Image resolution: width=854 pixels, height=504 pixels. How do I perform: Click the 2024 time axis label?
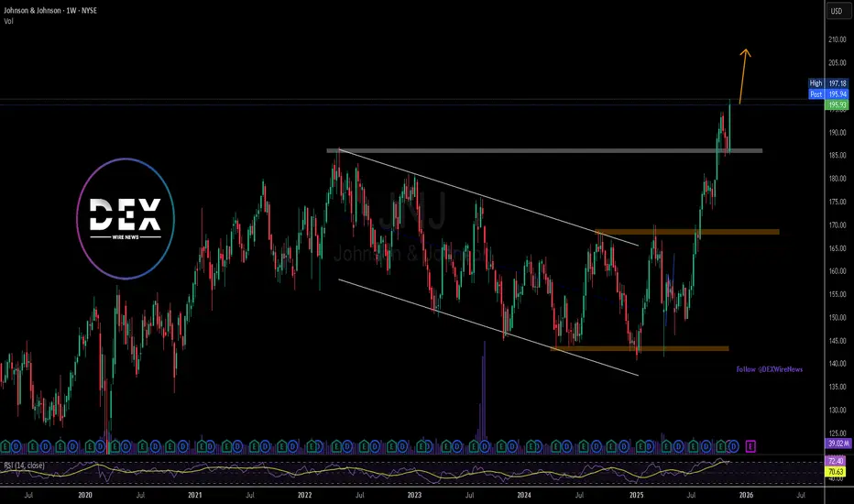pyautogui.click(x=524, y=495)
